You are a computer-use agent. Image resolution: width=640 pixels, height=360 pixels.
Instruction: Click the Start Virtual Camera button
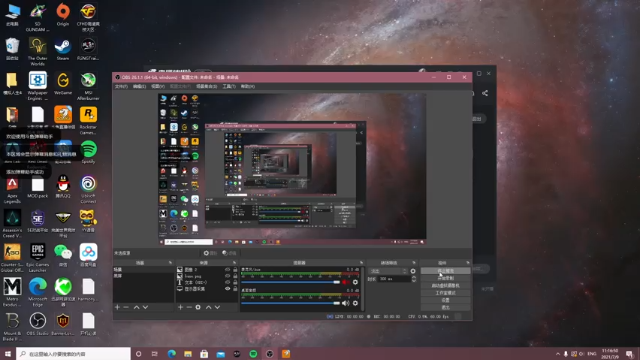pos(445,286)
